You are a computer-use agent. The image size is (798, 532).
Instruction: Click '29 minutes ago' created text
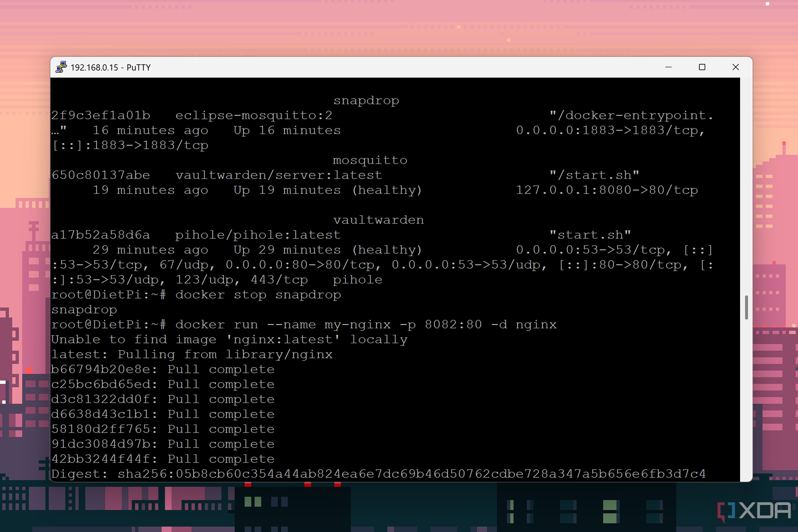150,250
